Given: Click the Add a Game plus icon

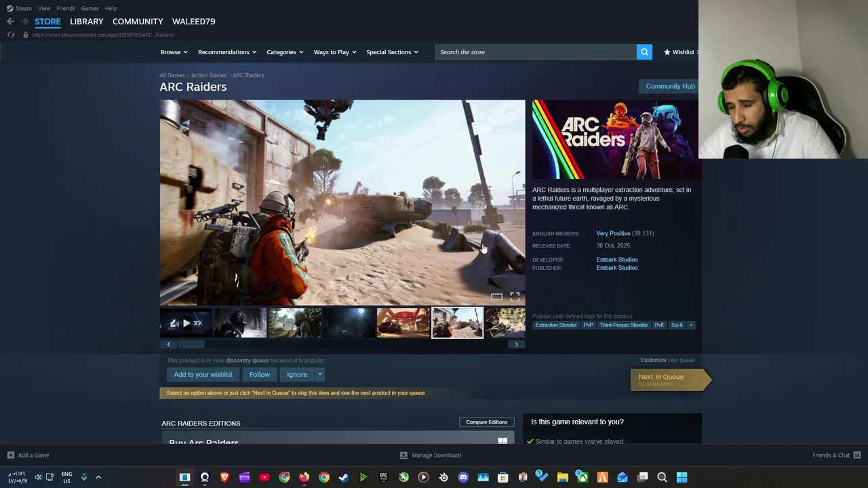Looking at the screenshot, I should coord(10,455).
